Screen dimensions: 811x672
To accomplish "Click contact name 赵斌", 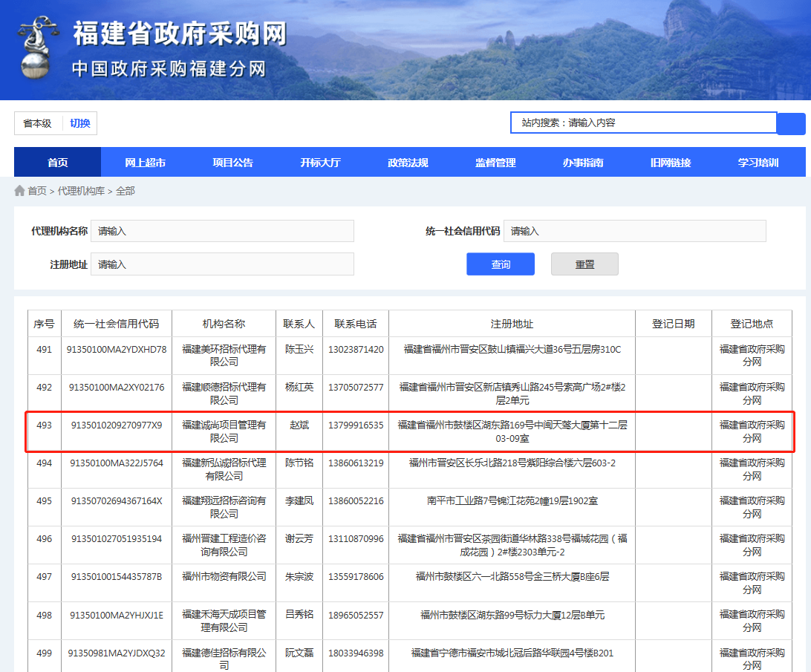I will click(299, 425).
